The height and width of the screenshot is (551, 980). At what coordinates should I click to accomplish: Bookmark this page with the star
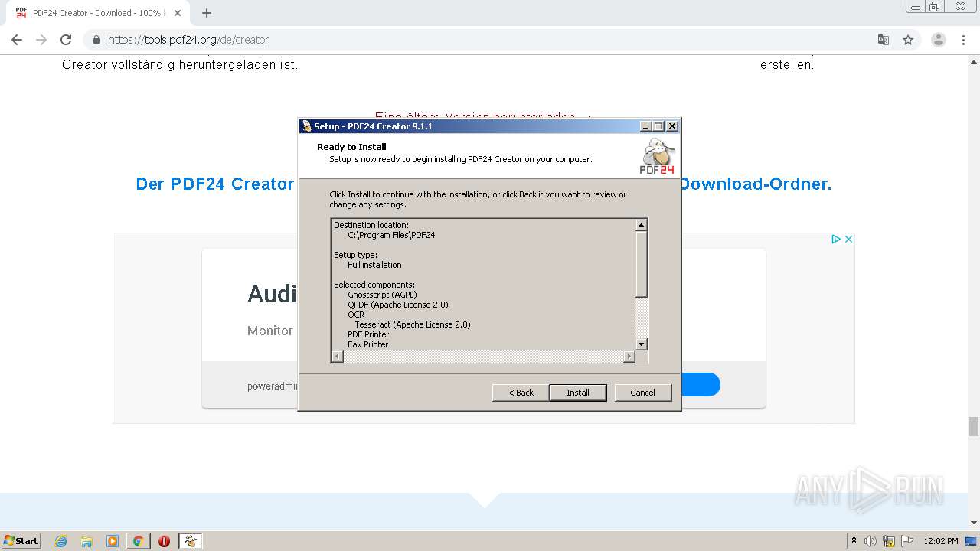908,40
